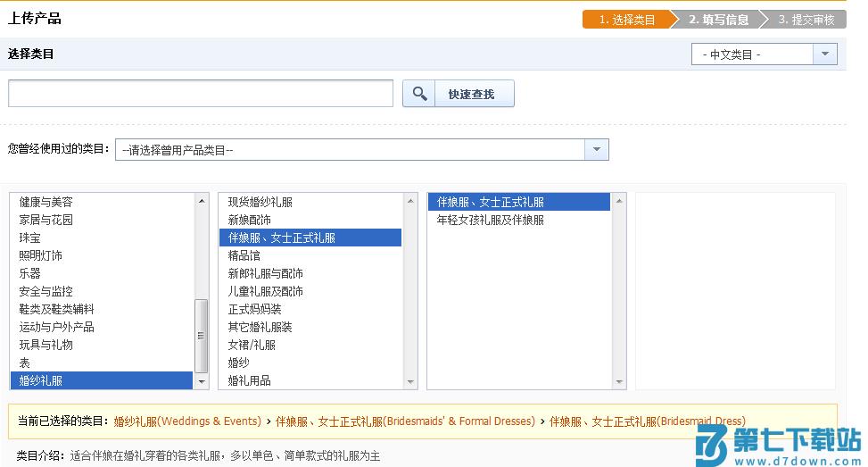The image size is (868, 467).
Task: Click the dropdown arrow of the used categories combo box
Action: [597, 150]
